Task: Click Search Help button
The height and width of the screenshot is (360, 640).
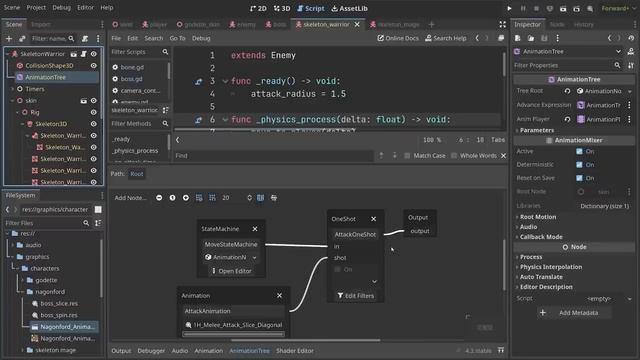Action: 446,38
